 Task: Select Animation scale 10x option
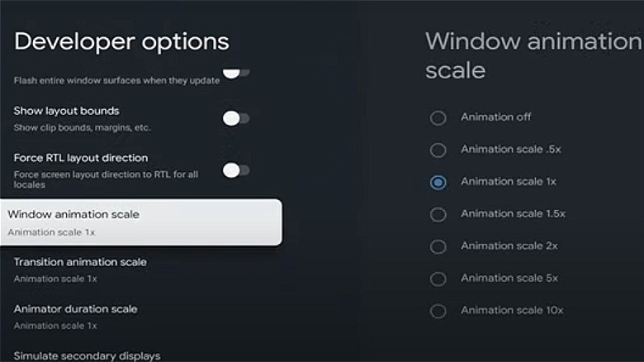pyautogui.click(x=438, y=311)
